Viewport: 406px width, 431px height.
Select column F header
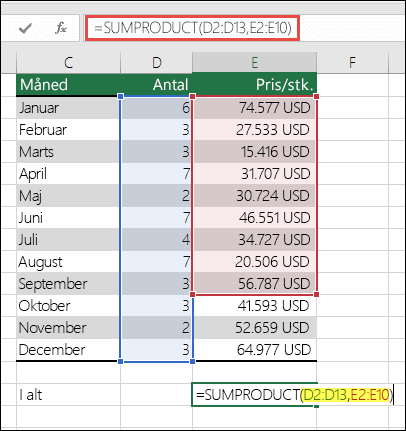[x=352, y=62]
